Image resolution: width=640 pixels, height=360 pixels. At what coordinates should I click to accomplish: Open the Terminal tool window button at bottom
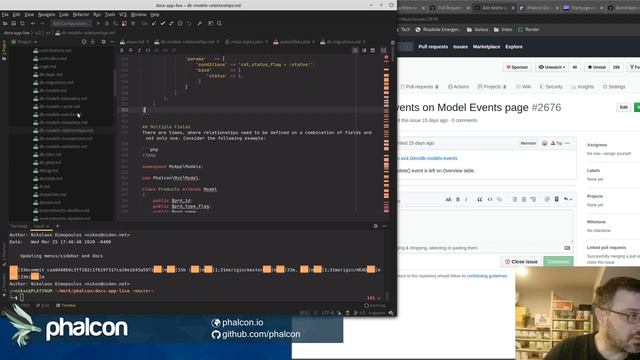click(x=66, y=305)
